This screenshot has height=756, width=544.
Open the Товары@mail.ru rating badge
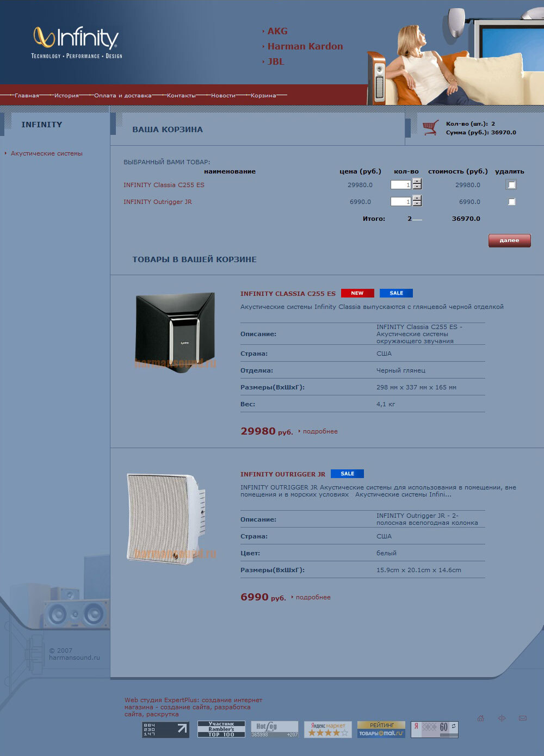pyautogui.click(x=381, y=729)
